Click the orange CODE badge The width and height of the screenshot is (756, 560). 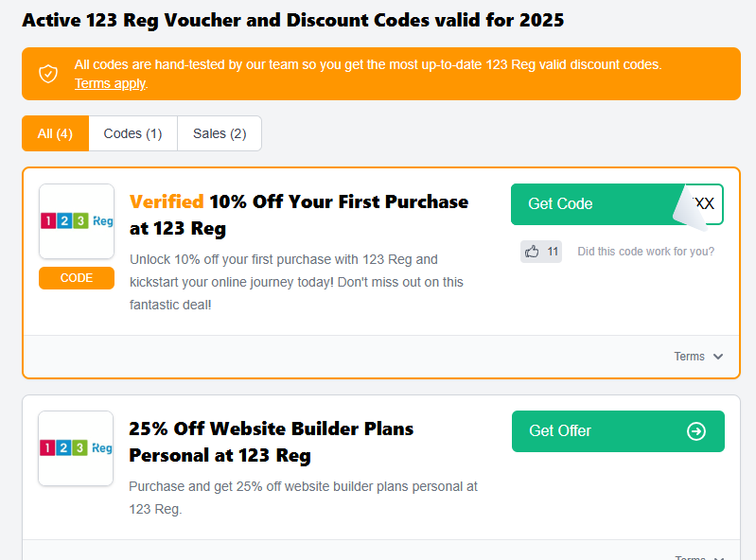(x=77, y=278)
